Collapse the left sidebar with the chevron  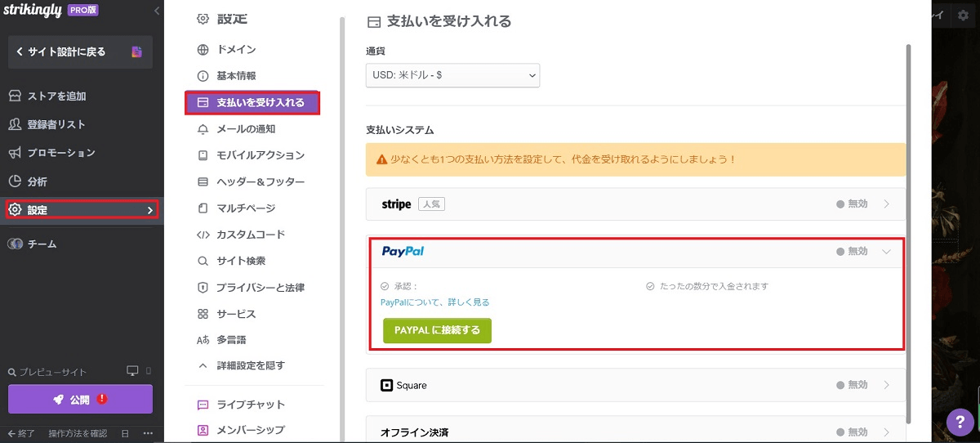[157, 11]
